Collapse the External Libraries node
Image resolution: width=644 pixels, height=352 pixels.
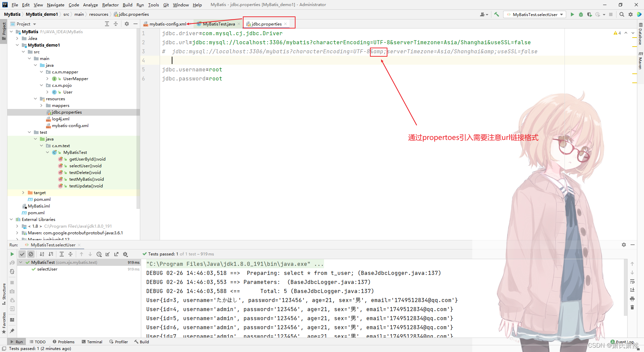pos(11,219)
